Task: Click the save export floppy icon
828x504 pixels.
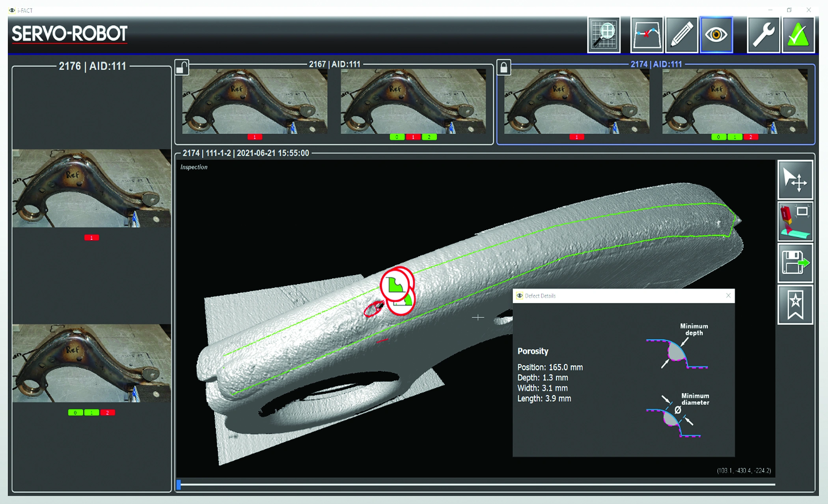Action: [795, 263]
